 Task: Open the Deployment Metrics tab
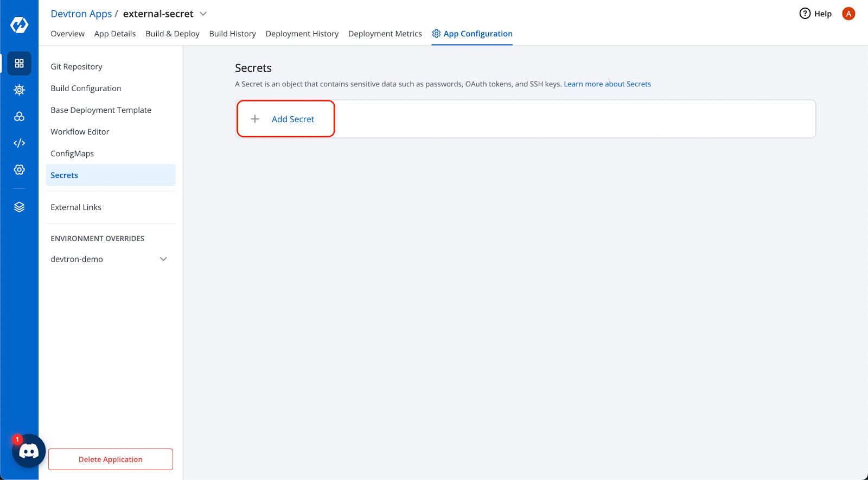coord(385,34)
